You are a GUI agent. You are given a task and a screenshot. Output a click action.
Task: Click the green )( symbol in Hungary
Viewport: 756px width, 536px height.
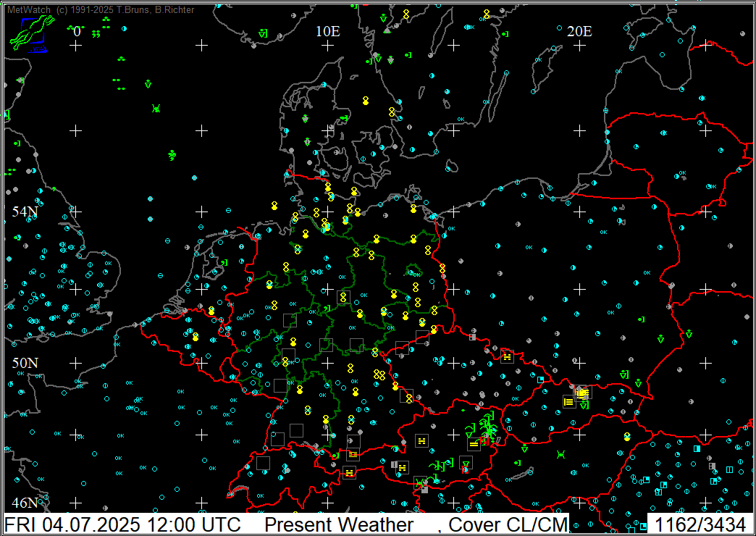pyautogui.click(x=560, y=454)
